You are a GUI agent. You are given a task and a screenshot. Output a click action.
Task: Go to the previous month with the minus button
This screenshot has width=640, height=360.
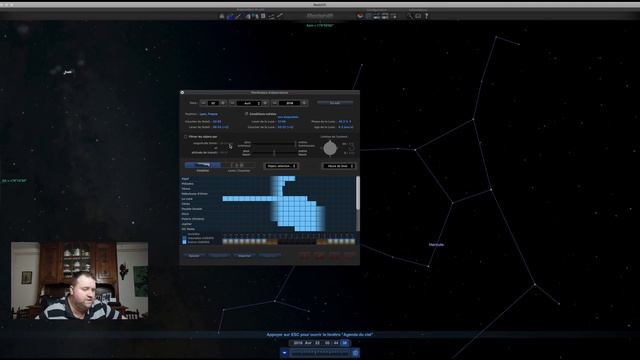(x=232, y=103)
